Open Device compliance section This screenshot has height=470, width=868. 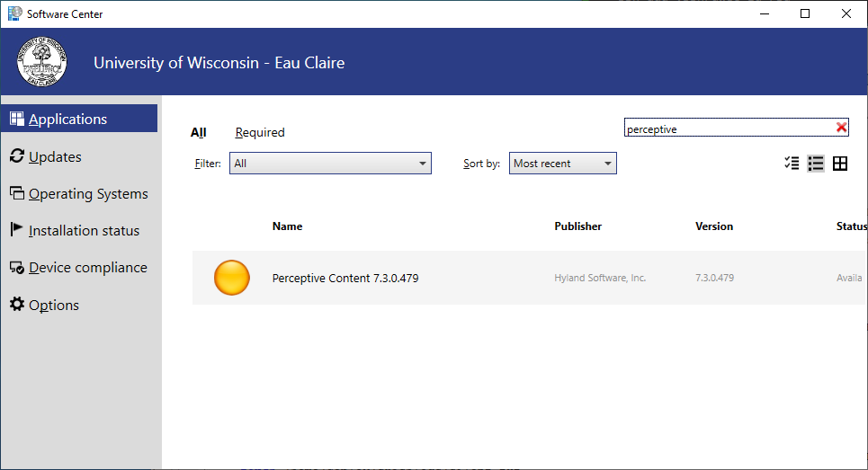coord(87,267)
